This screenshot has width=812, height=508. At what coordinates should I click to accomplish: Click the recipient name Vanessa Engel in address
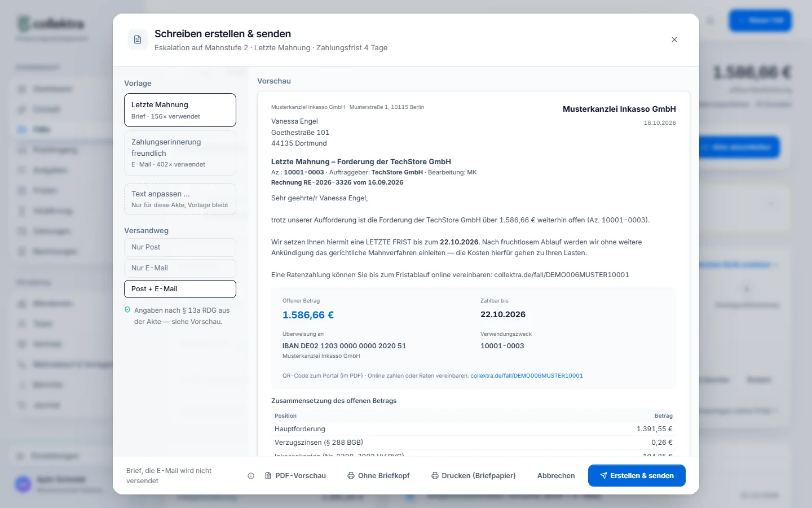(294, 121)
